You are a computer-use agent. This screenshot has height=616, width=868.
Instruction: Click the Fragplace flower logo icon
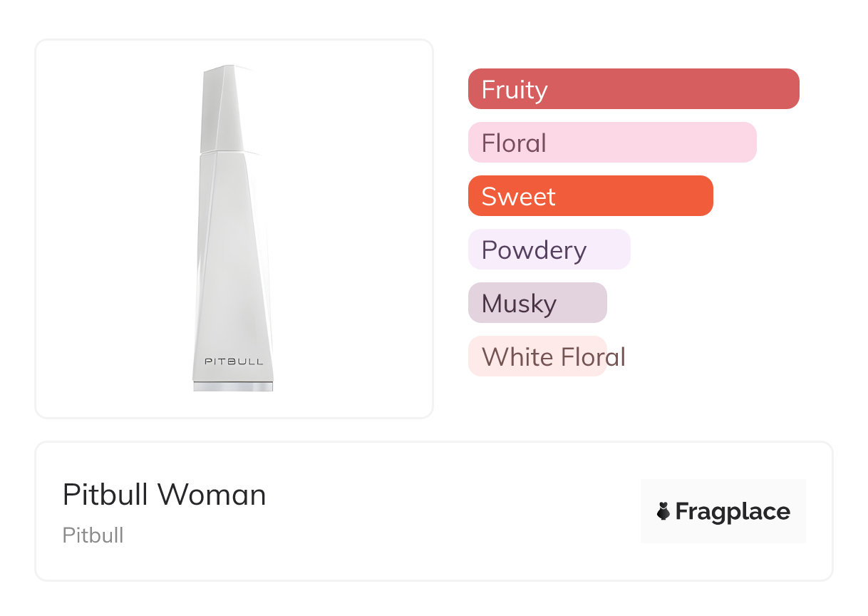(x=663, y=511)
